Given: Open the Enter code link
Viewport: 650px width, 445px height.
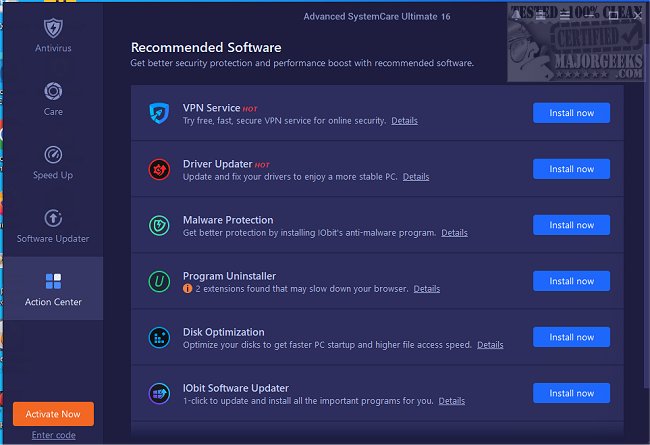Looking at the screenshot, I should [53, 434].
